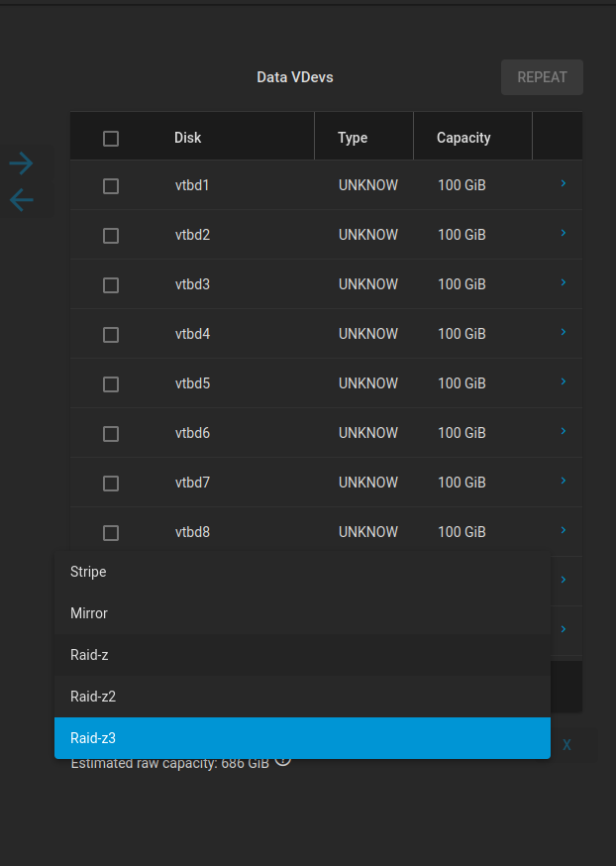616x866 pixels.
Task: Expand details for disk vtbd5
Action: (x=563, y=382)
